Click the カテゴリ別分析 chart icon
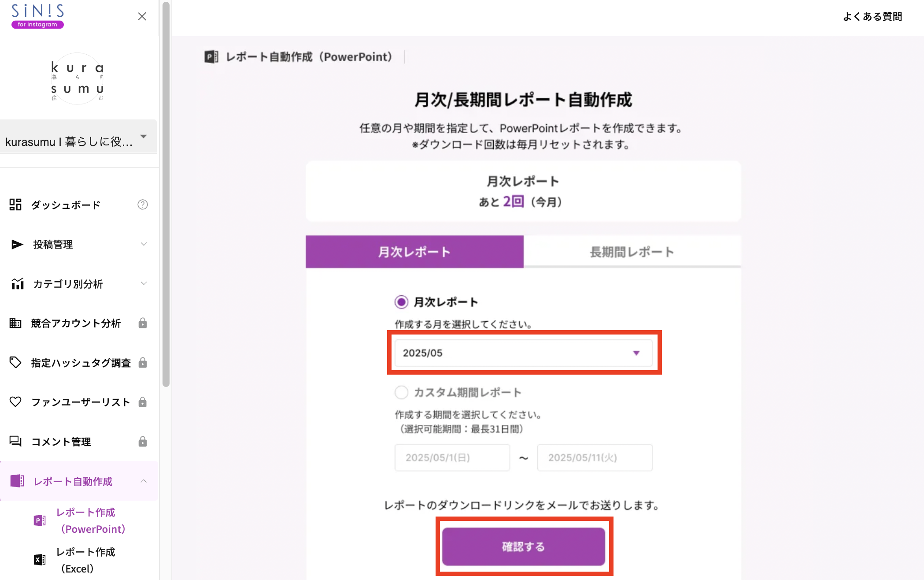924x580 pixels. point(17,284)
